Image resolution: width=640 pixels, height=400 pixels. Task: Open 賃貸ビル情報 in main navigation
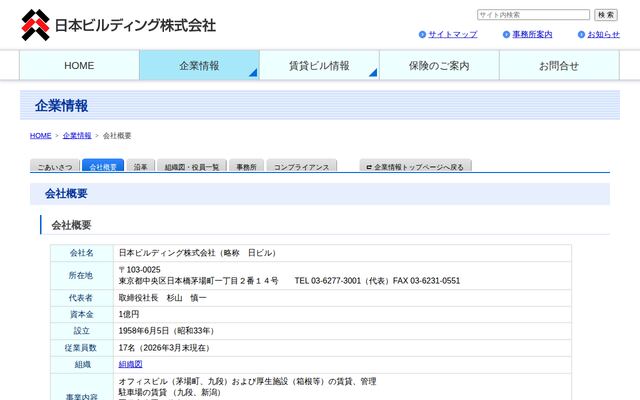pos(319,65)
